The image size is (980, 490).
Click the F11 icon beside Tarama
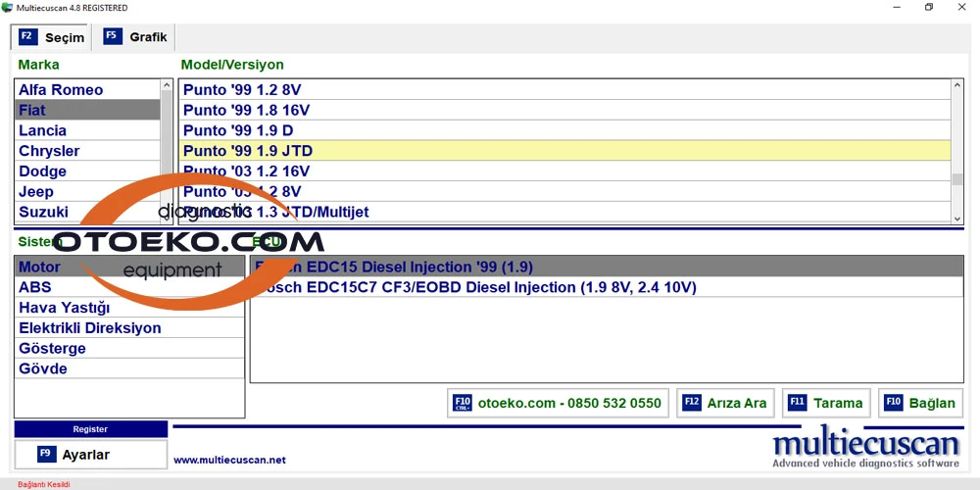tap(798, 403)
